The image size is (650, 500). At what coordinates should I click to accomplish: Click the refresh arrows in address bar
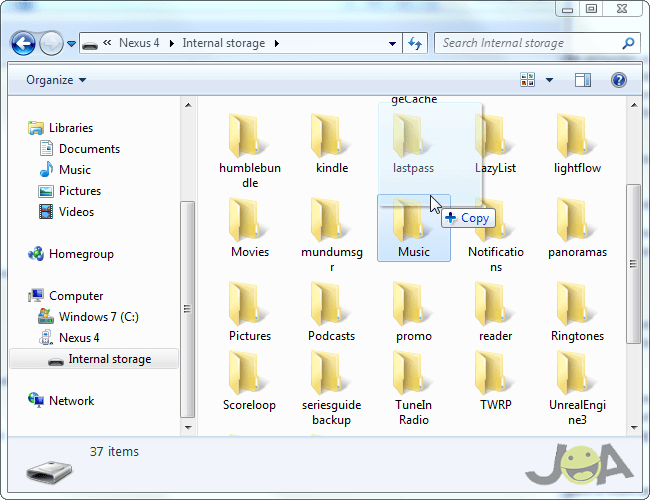[x=415, y=43]
